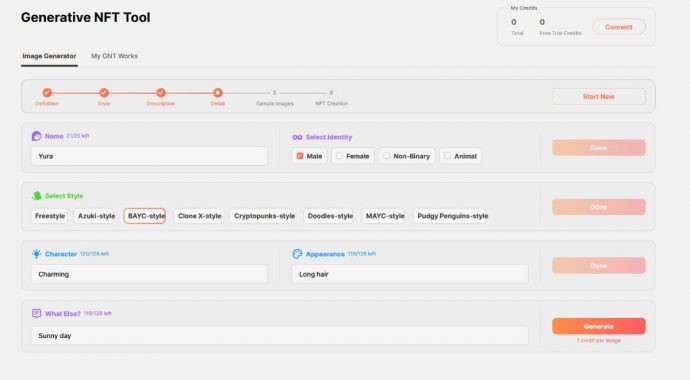Focus the Appearance field containing Long hair
The width and height of the screenshot is (690, 380).
click(410, 274)
